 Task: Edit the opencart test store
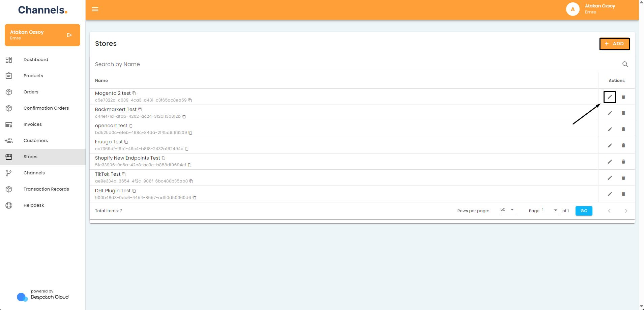pyautogui.click(x=610, y=129)
